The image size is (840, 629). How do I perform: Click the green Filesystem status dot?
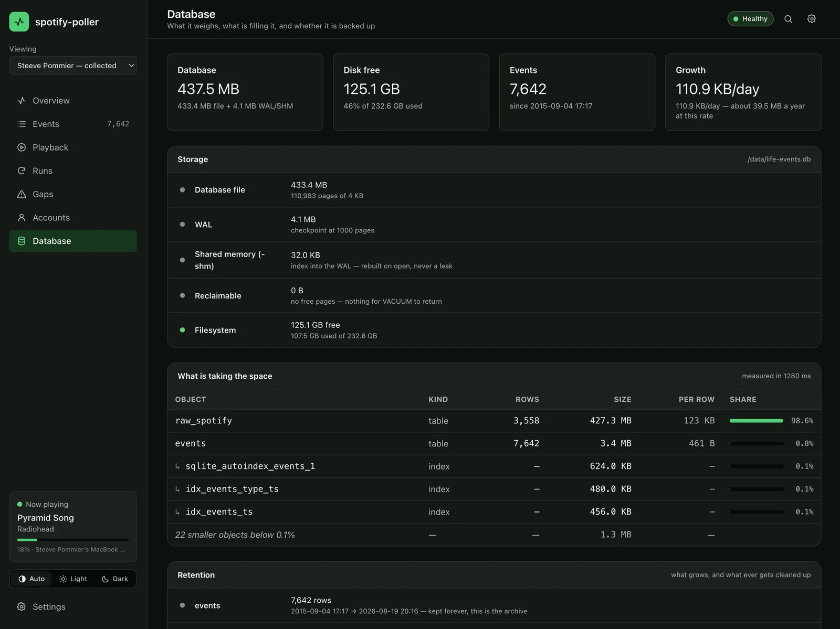coord(182,330)
